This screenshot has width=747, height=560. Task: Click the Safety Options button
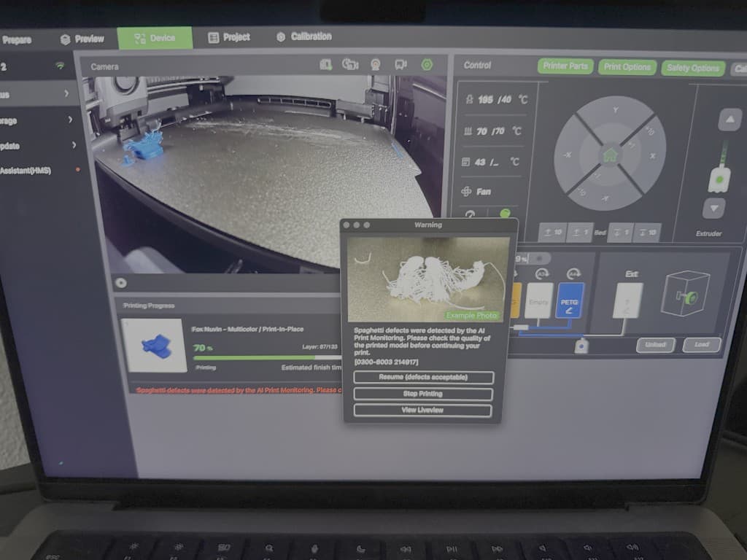tap(693, 69)
